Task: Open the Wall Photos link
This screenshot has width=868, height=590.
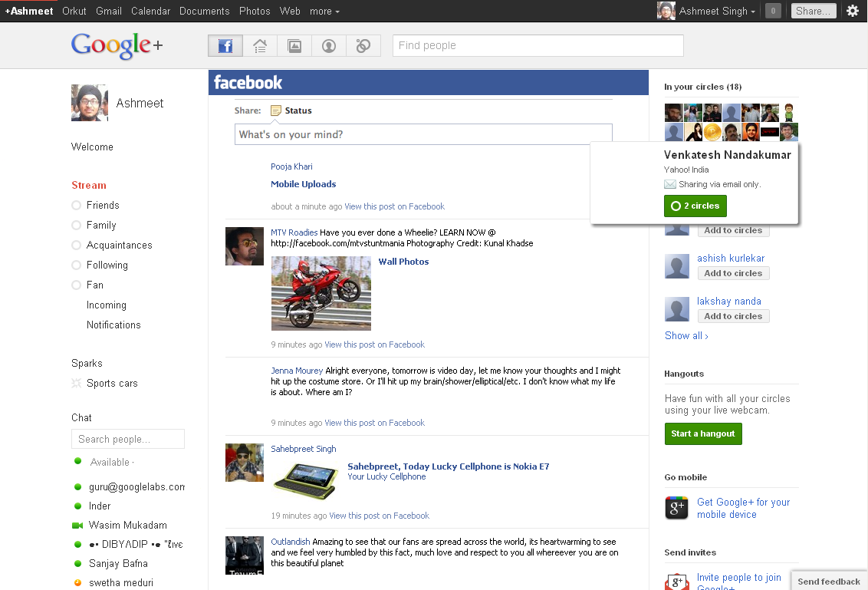Action: (403, 262)
